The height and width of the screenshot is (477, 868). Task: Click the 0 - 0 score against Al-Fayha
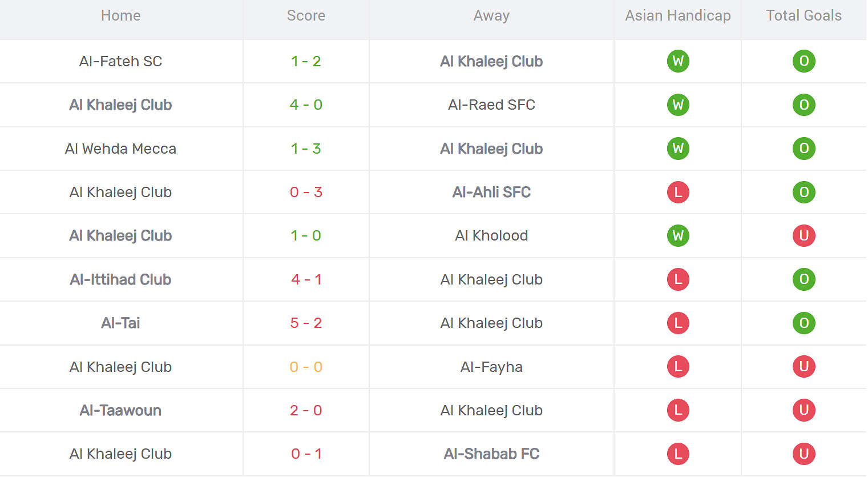click(306, 367)
